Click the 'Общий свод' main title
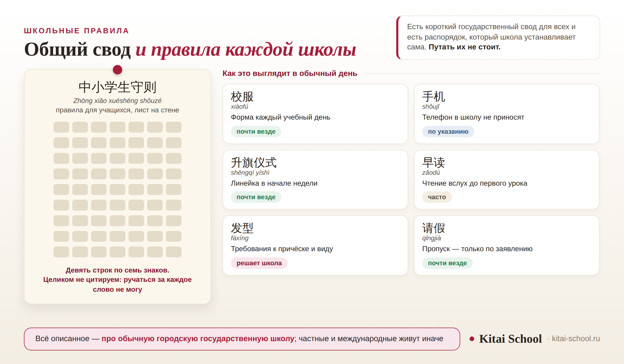This screenshot has width=624, height=364. coord(77,49)
